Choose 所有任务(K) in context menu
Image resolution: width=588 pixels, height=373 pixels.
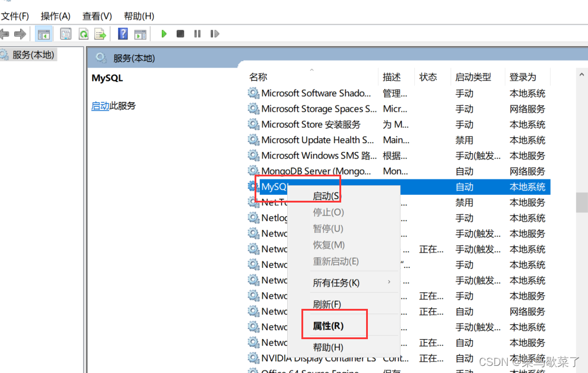click(344, 283)
